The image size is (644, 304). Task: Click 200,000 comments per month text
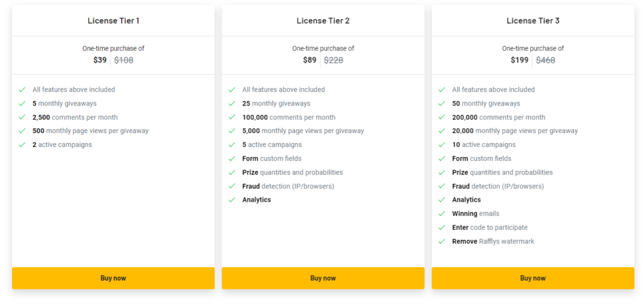click(x=498, y=117)
